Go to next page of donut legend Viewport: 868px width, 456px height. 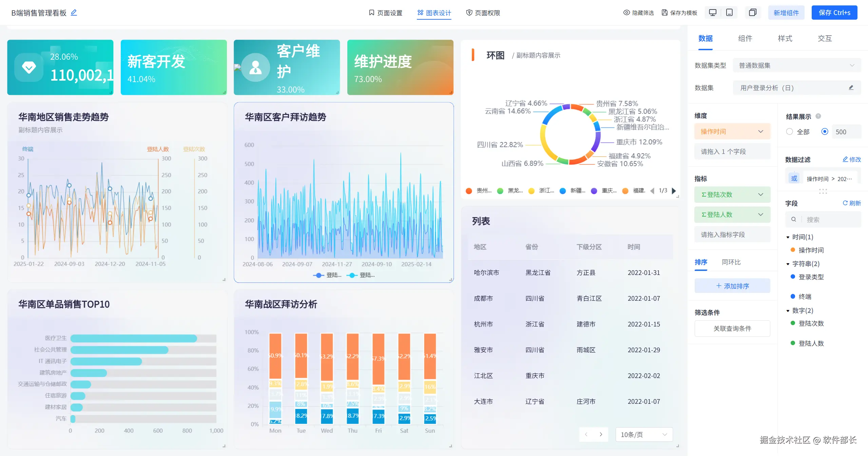click(674, 191)
